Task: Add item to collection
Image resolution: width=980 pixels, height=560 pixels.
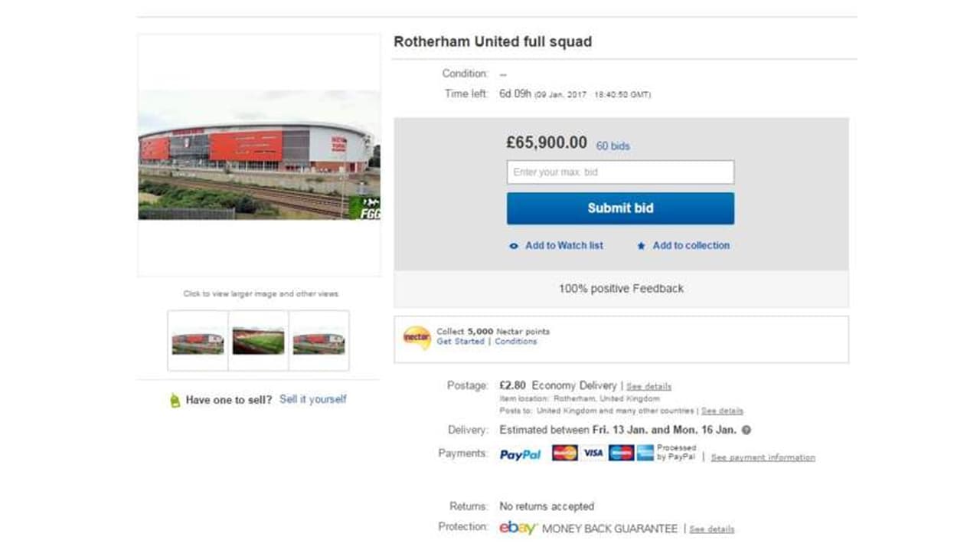Action: click(691, 246)
